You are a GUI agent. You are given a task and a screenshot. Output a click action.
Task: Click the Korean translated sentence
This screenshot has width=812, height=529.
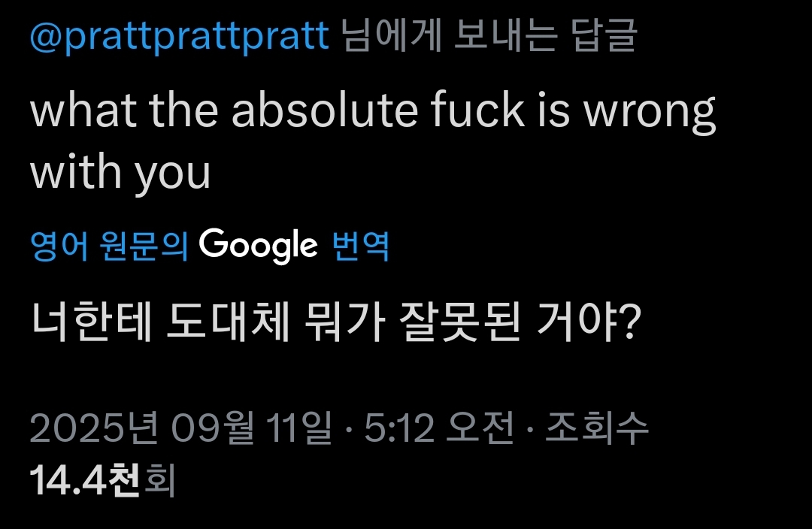335,324
